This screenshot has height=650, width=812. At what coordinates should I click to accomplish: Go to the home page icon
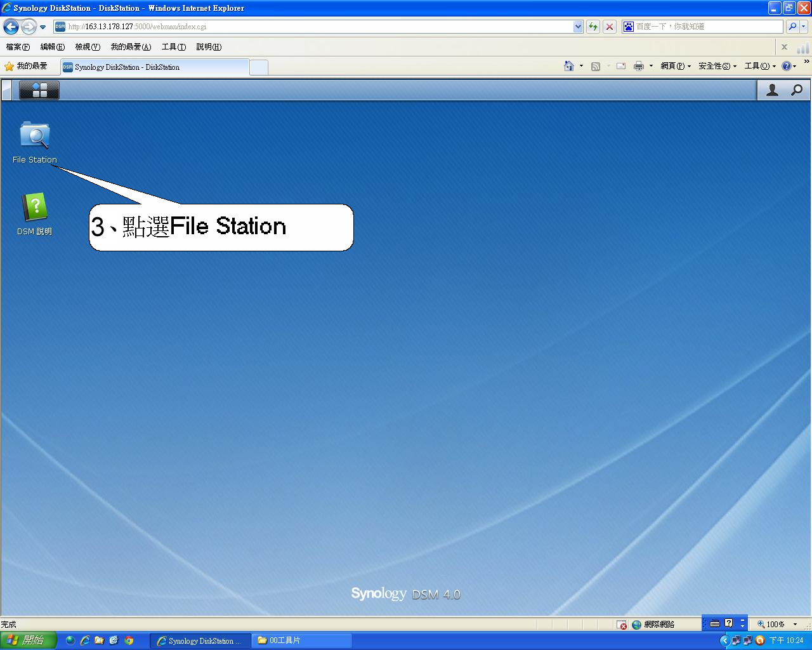[x=569, y=66]
